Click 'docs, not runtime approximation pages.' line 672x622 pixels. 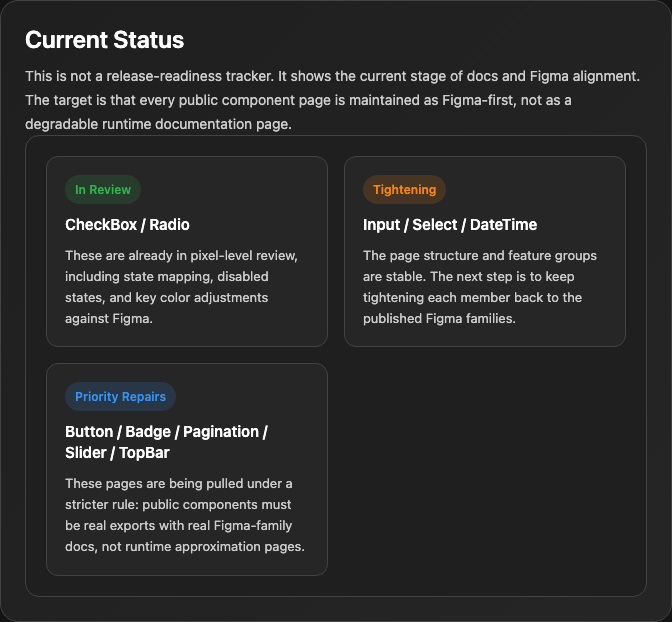click(185, 547)
